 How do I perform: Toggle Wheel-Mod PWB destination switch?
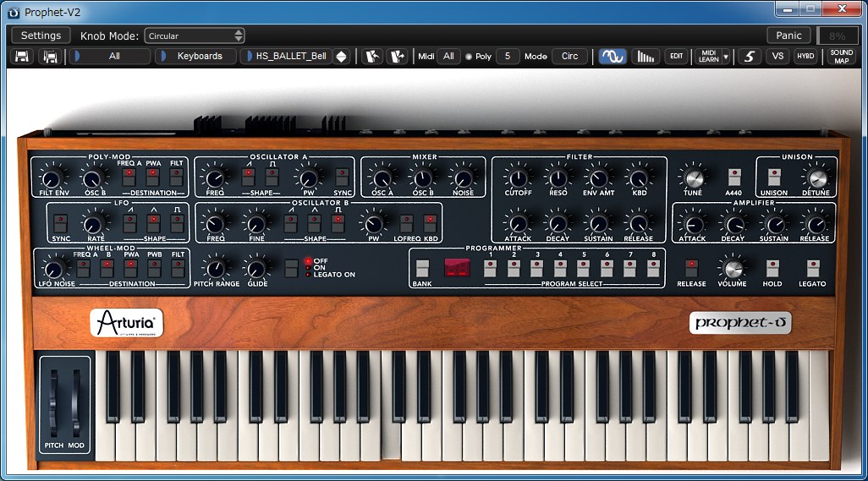[x=155, y=269]
